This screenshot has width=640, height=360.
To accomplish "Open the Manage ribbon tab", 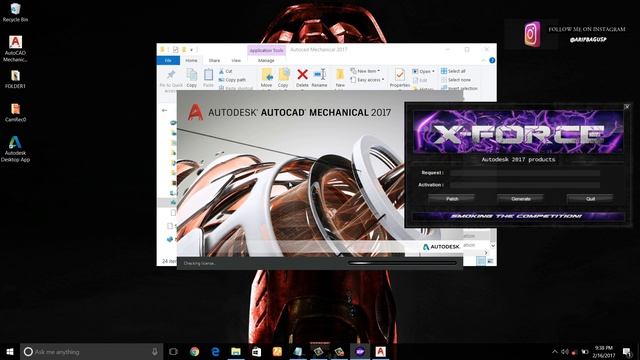I will click(266, 60).
